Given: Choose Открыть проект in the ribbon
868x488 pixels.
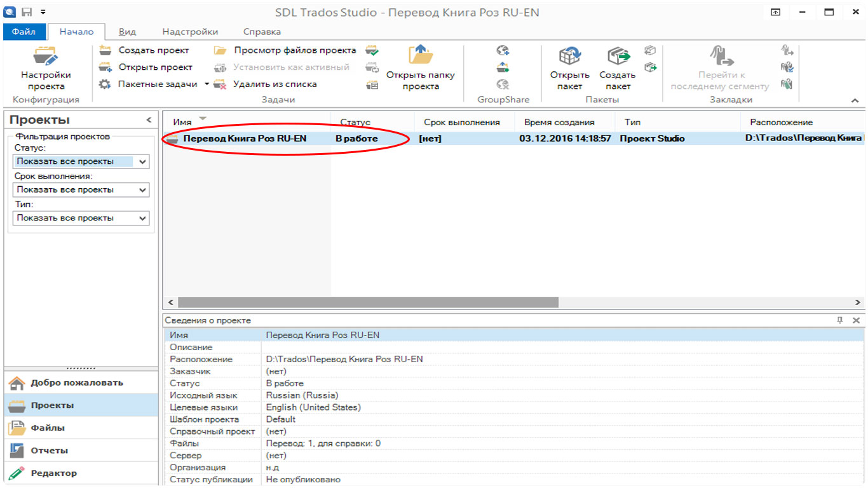Looking at the screenshot, I should tap(146, 67).
